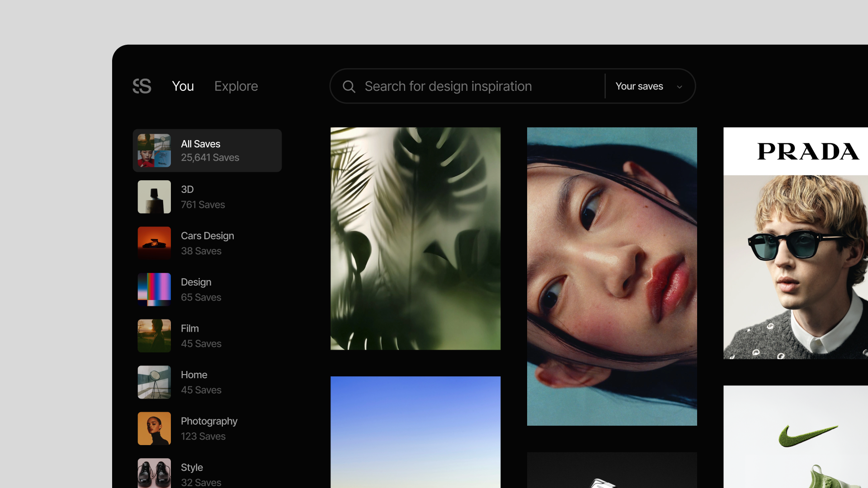This screenshot has width=868, height=488.
Task: Click the Design gradient stripes thumbnail
Action: (x=154, y=290)
